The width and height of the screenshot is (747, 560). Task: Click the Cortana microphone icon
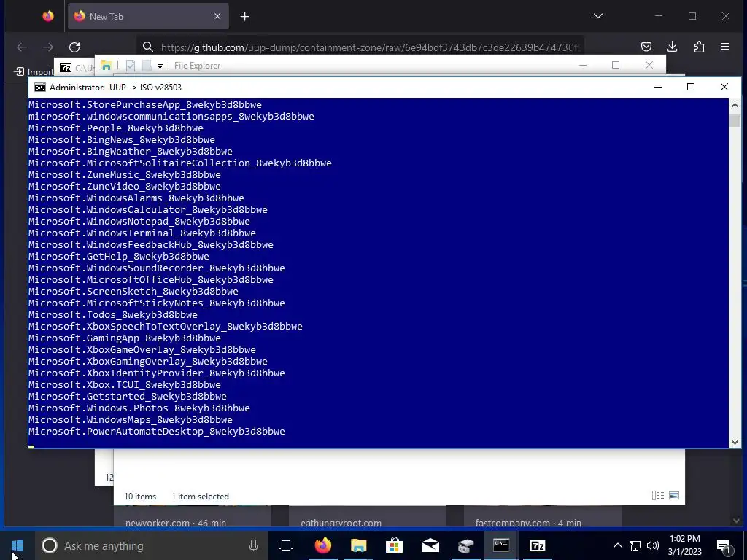253,545
